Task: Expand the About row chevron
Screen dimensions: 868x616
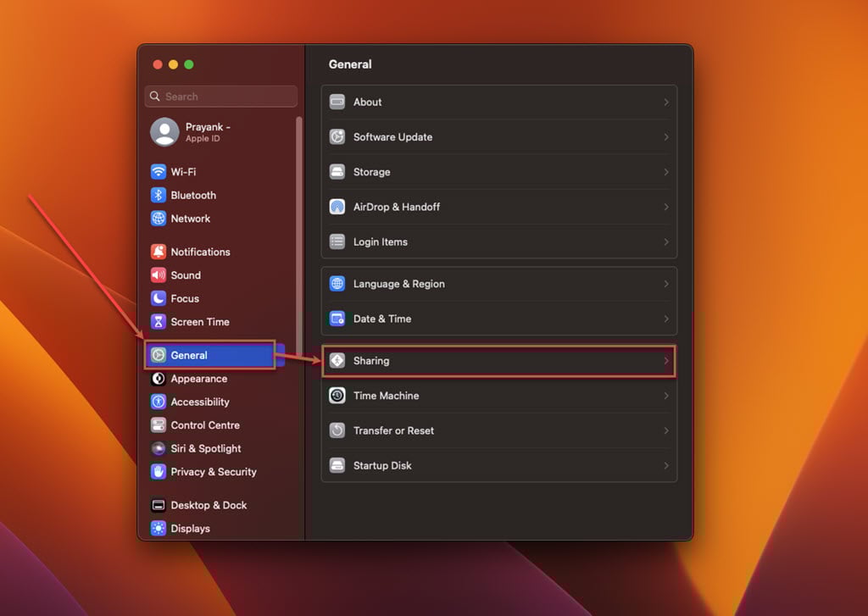Action: click(666, 102)
